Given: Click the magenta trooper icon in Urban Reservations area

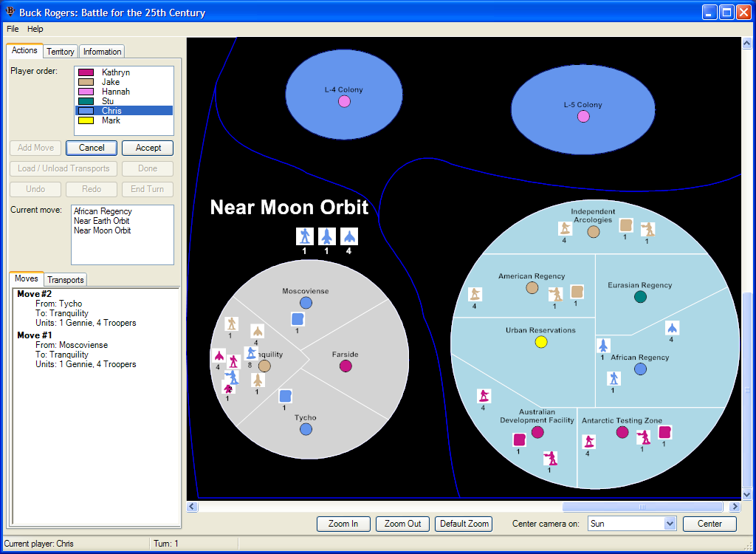Looking at the screenshot, I should click(x=484, y=396).
